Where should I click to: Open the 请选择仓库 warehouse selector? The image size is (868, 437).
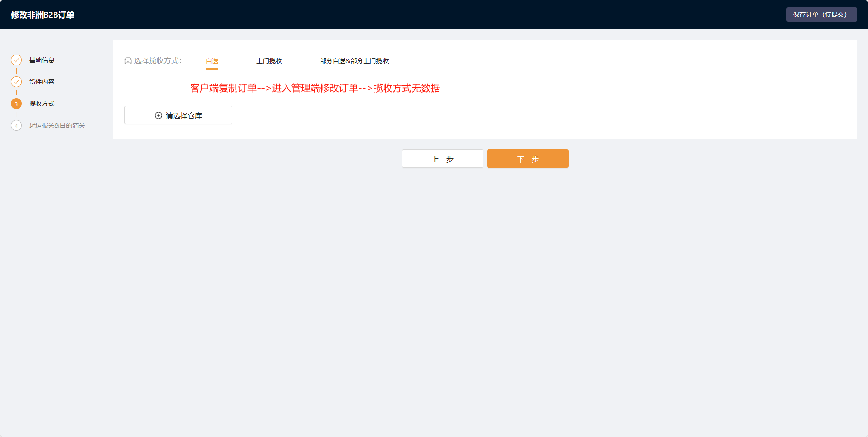coord(178,115)
